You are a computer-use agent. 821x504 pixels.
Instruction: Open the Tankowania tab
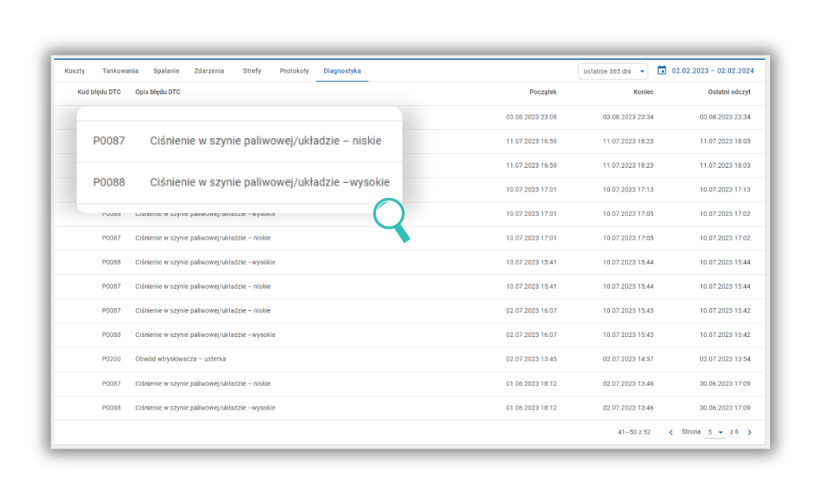click(120, 71)
